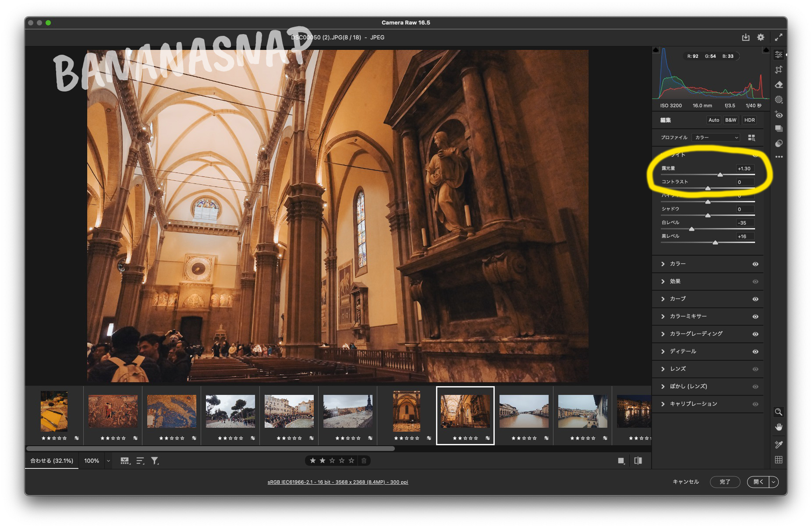Open the Presets panel icon
The width and height of the screenshot is (812, 528).
pos(779,143)
